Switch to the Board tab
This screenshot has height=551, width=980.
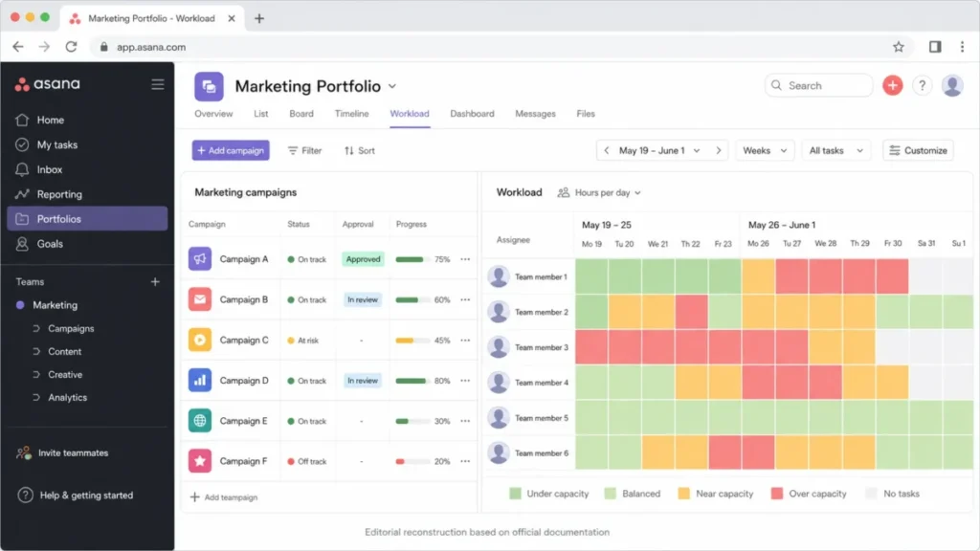[301, 114]
